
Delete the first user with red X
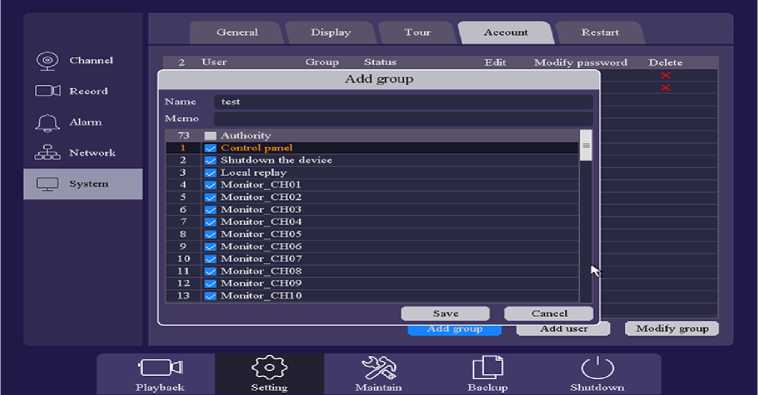666,76
